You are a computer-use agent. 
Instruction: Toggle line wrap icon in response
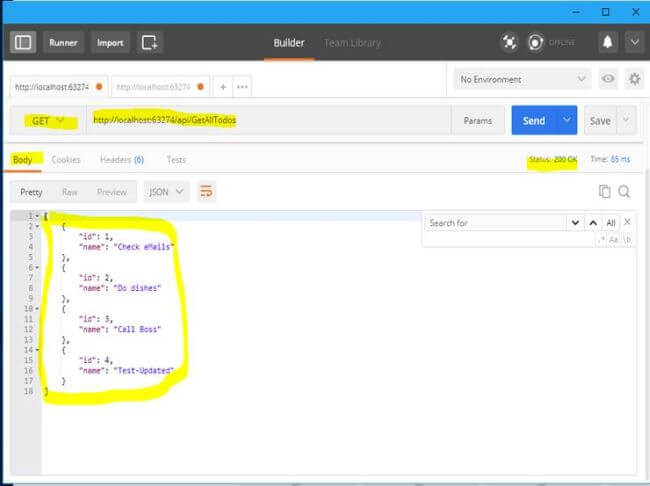206,192
